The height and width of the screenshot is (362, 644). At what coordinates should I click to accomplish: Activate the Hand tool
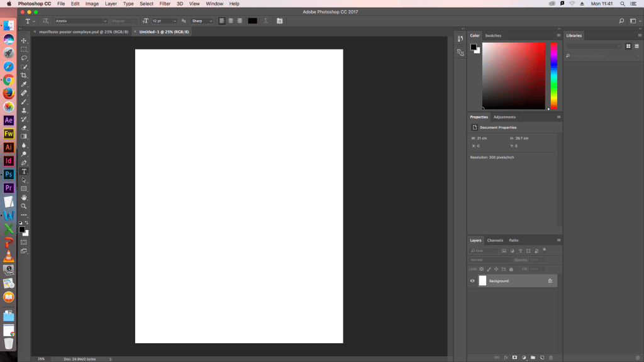click(24, 197)
